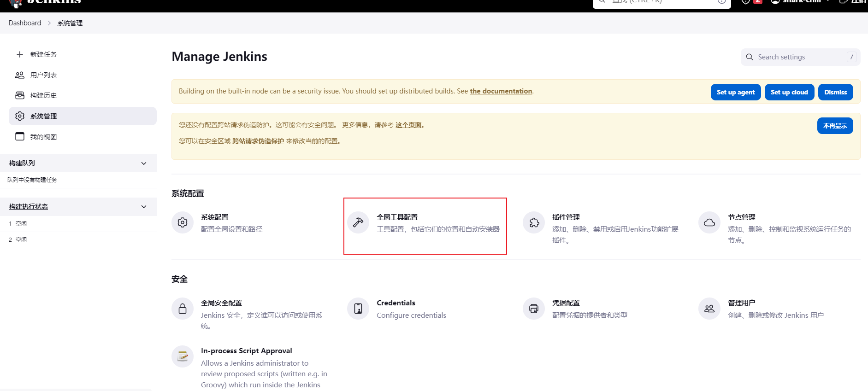Click the slash shortcut hint in Search settings
Image resolution: width=868 pixels, height=391 pixels.
tap(852, 57)
